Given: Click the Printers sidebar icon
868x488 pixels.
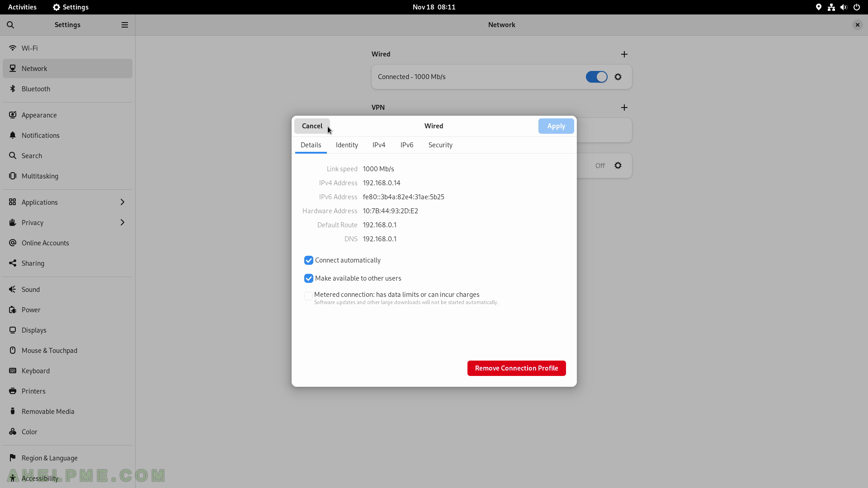Looking at the screenshot, I should tap(13, 391).
